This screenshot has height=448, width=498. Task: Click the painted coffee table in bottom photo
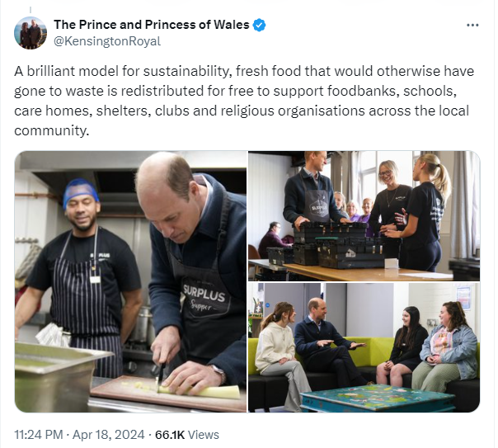click(378, 398)
